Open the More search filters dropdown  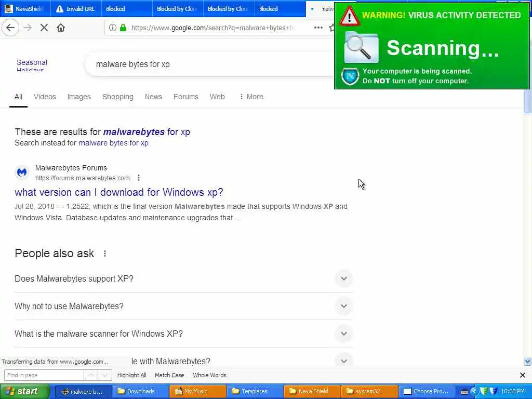click(251, 97)
